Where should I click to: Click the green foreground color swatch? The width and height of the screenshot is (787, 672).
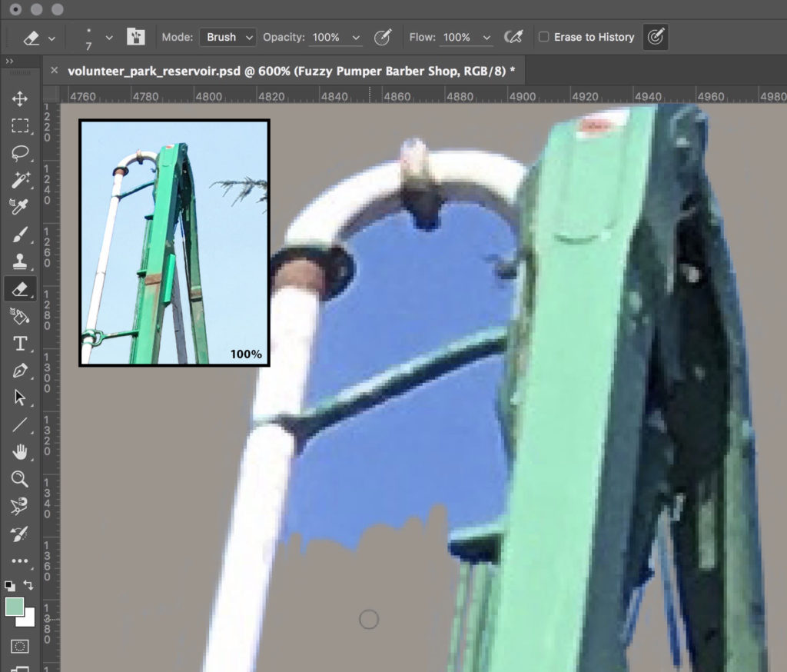click(15, 607)
